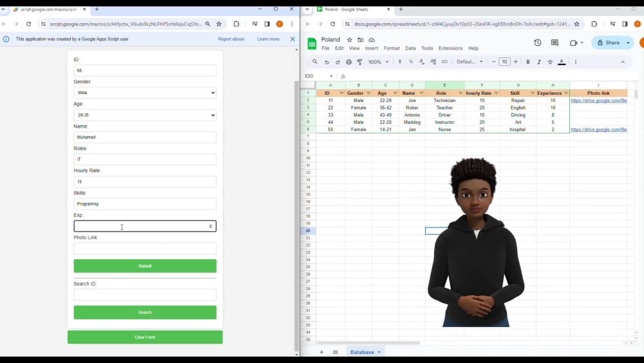Reload the Google Sheets page

(x=333, y=24)
